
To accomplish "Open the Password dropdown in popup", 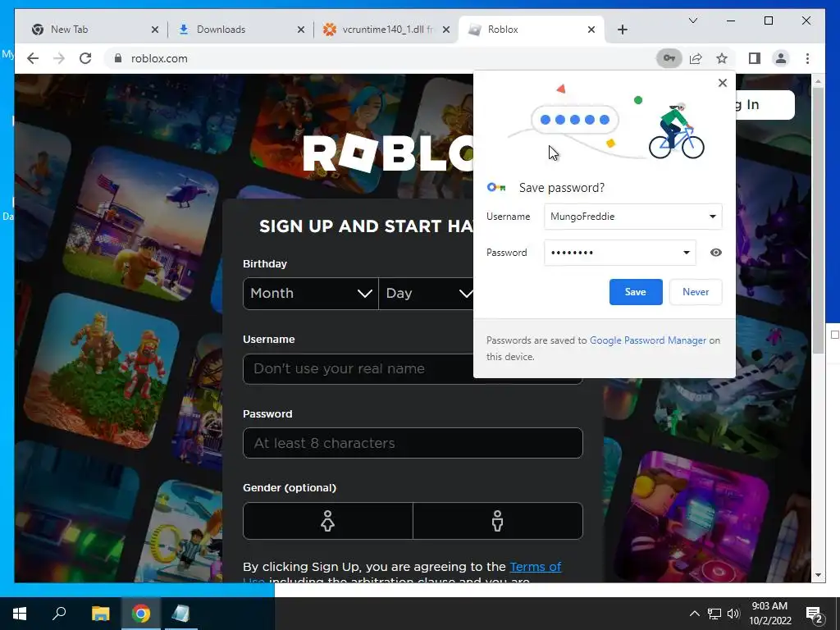I will coord(687,253).
